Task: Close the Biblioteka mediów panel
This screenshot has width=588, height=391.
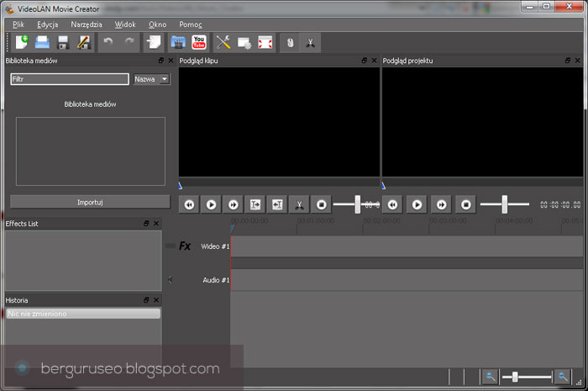Action: (171, 61)
